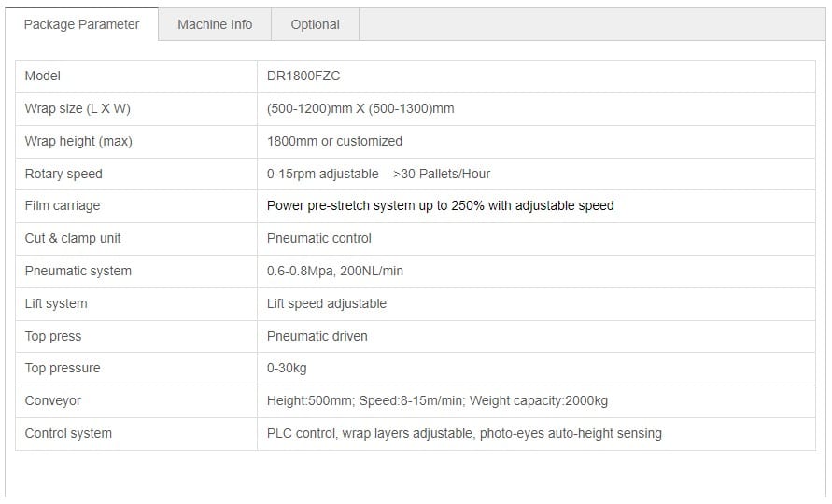This screenshot has width=832, height=504.
Task: Select the 0-15rpm adjustable text
Action: [322, 174]
